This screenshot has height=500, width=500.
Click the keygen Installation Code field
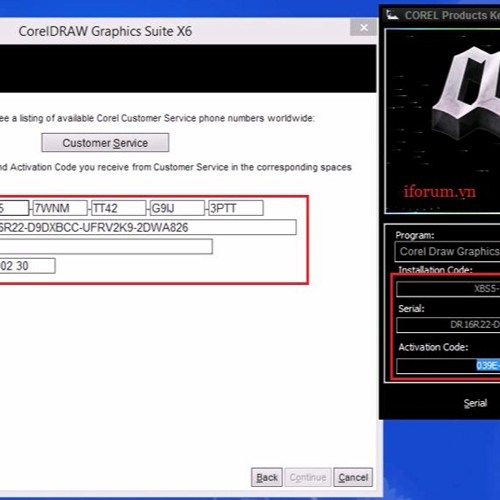[448, 289]
